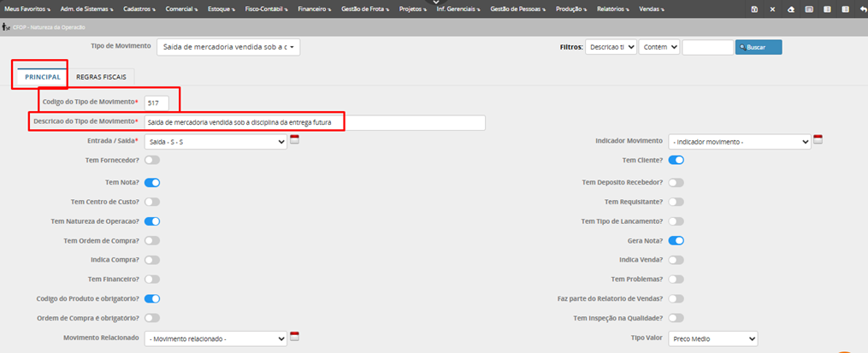Turn off the Gera Nota toggle
Image resolution: width=868 pixels, height=353 pixels.
(676, 241)
